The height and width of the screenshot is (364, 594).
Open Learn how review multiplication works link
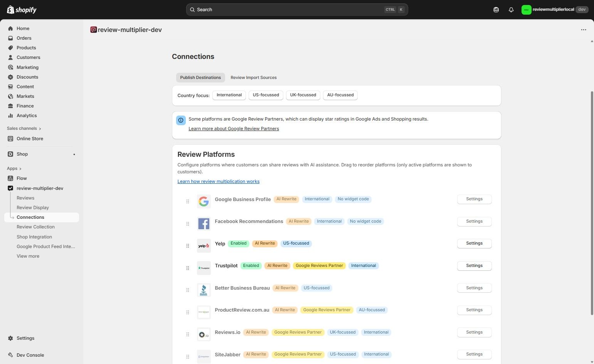click(x=219, y=181)
